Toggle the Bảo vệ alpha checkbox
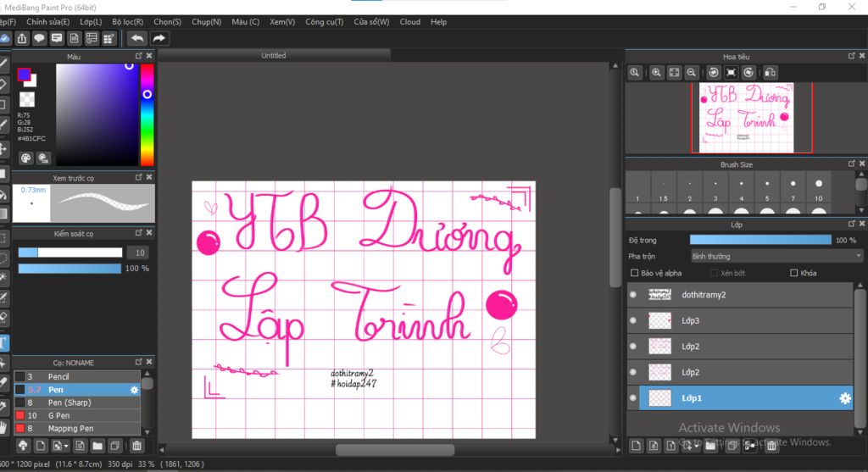Image resolution: width=868 pixels, height=472 pixels. [634, 273]
